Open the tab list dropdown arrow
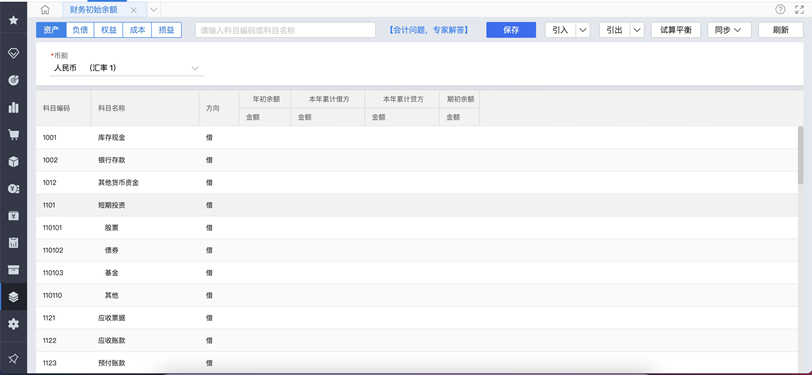Viewport: 812px width, 375px height. point(154,9)
